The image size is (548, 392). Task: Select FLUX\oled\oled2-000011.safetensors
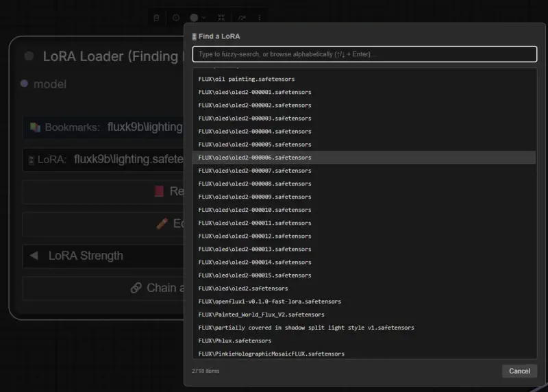pyautogui.click(x=364, y=223)
